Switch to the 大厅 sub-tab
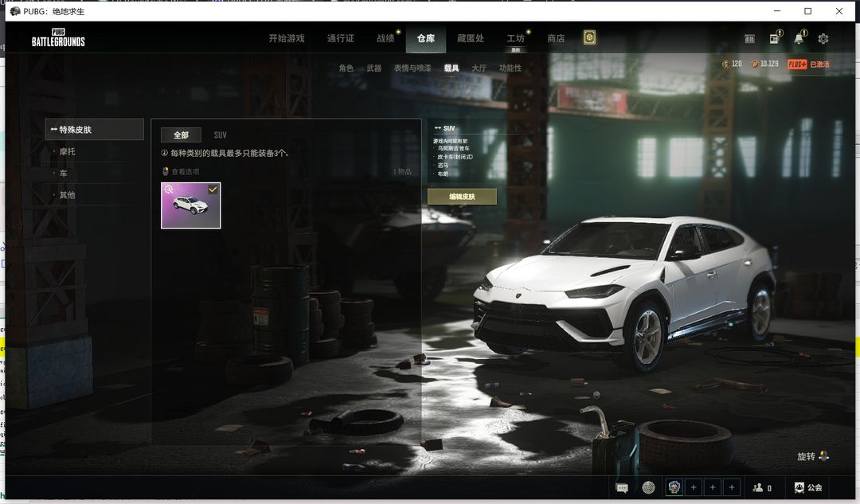The image size is (860, 504). tap(479, 68)
